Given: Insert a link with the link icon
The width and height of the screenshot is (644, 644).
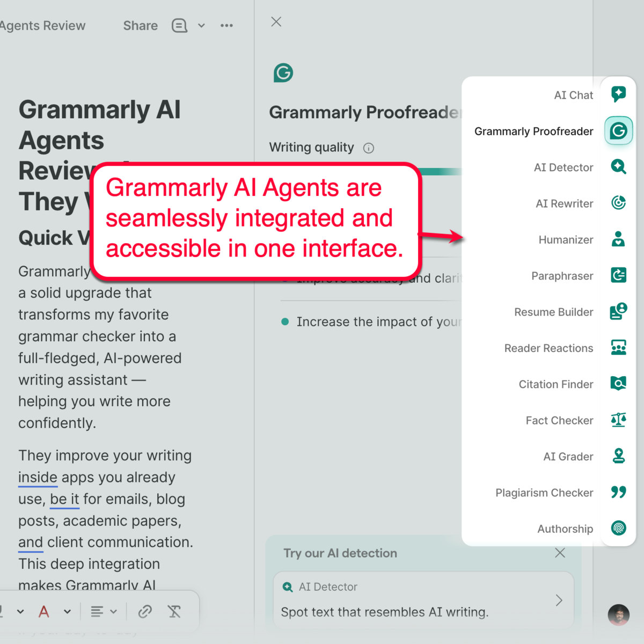Looking at the screenshot, I should tap(145, 611).
